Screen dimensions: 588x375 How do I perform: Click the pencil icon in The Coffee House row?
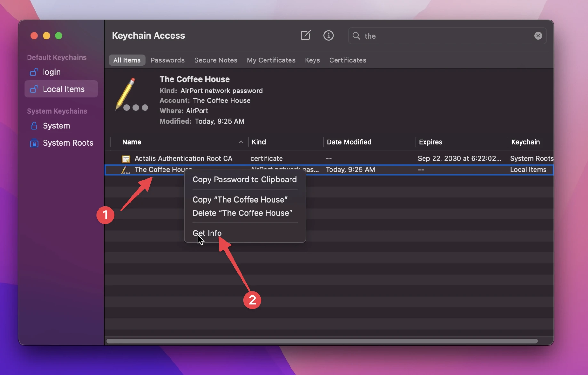coord(125,170)
